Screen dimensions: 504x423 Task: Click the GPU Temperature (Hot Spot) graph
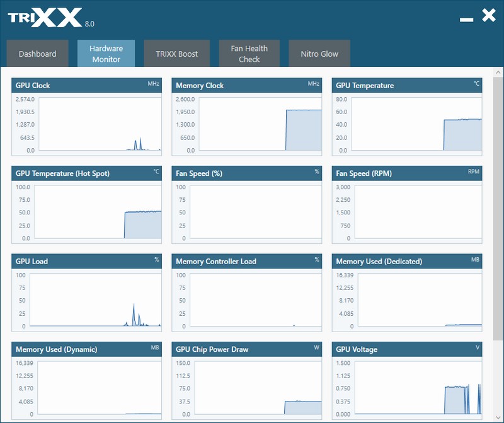click(98, 212)
